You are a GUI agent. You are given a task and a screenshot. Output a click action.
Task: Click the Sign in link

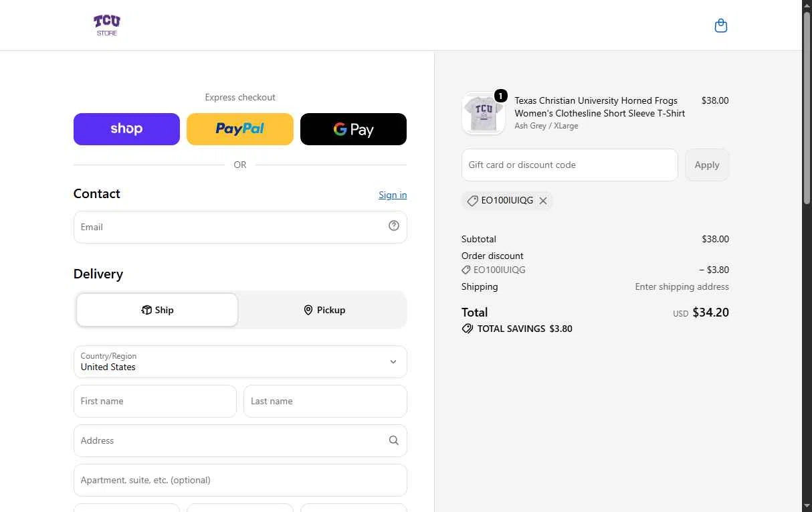pos(393,195)
